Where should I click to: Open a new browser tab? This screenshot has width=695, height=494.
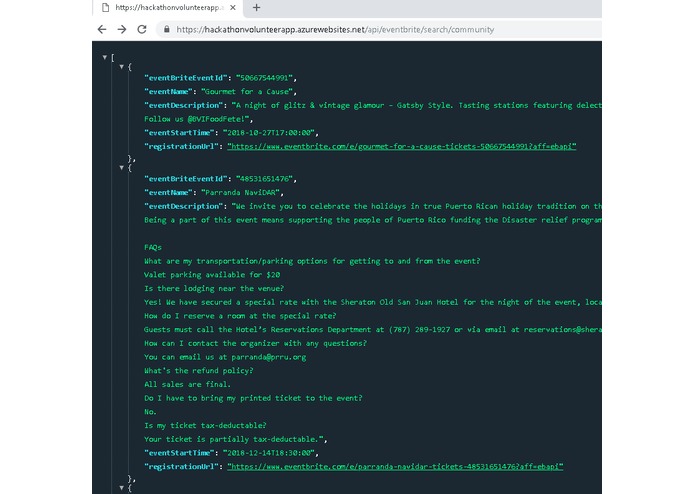click(x=256, y=8)
